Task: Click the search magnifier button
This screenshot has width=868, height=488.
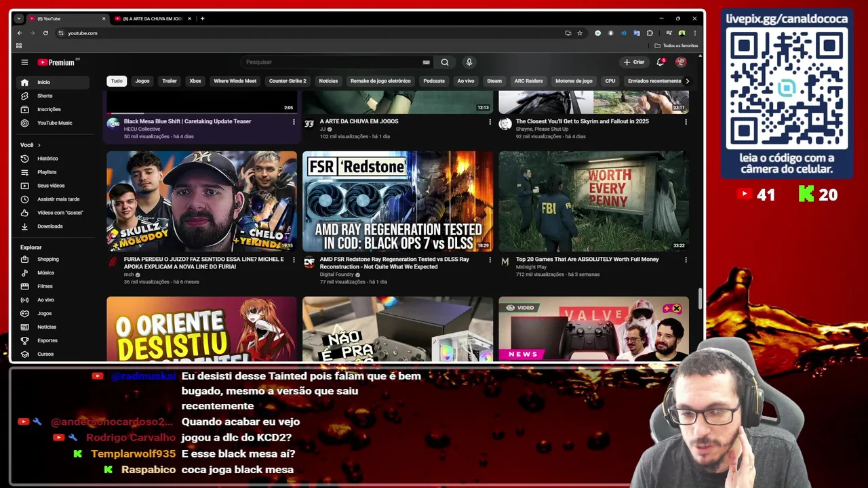Action: coord(445,62)
